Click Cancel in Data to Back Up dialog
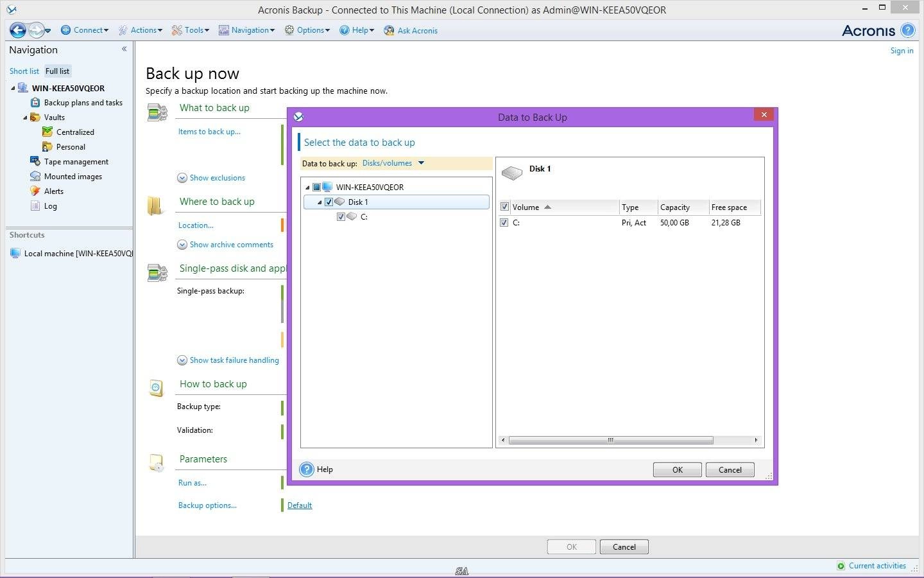 [730, 469]
